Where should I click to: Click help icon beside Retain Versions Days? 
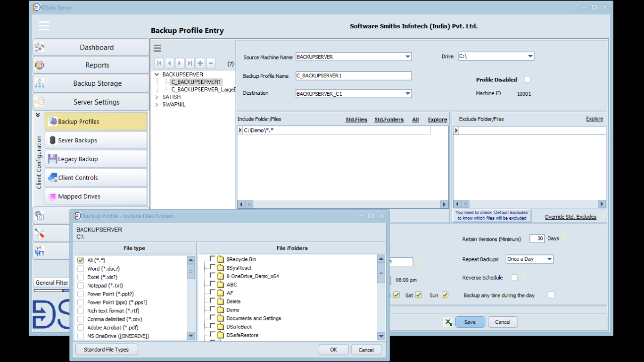[x=564, y=239]
